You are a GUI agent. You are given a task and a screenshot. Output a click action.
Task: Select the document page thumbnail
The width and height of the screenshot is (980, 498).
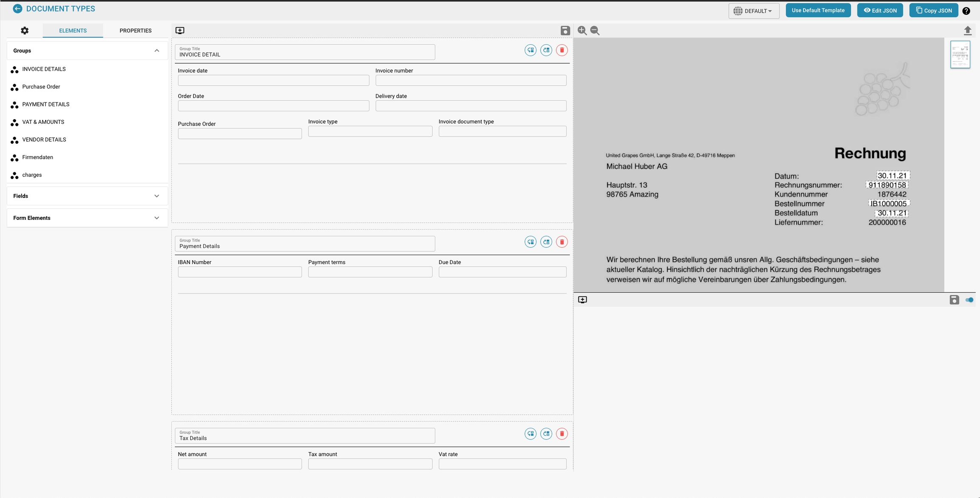tap(960, 54)
